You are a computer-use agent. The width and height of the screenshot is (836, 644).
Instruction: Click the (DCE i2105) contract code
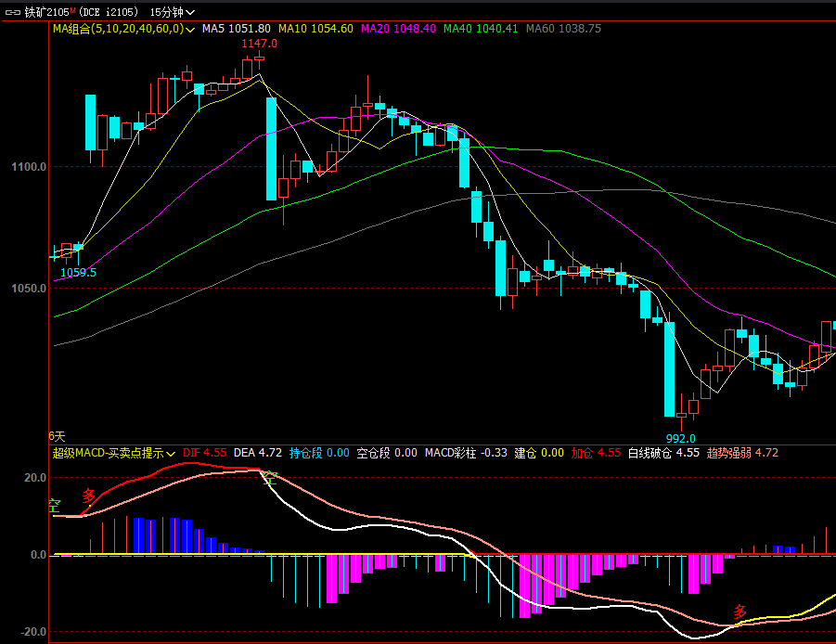tap(109, 12)
